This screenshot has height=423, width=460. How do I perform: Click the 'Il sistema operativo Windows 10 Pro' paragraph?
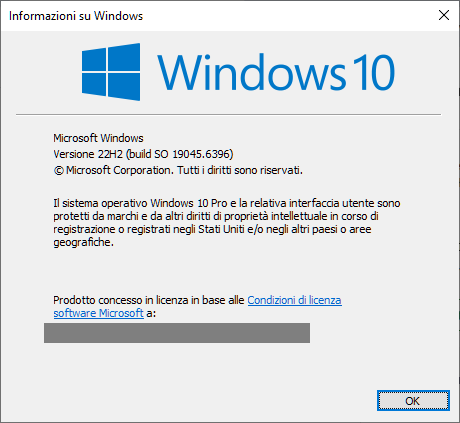pos(227,223)
